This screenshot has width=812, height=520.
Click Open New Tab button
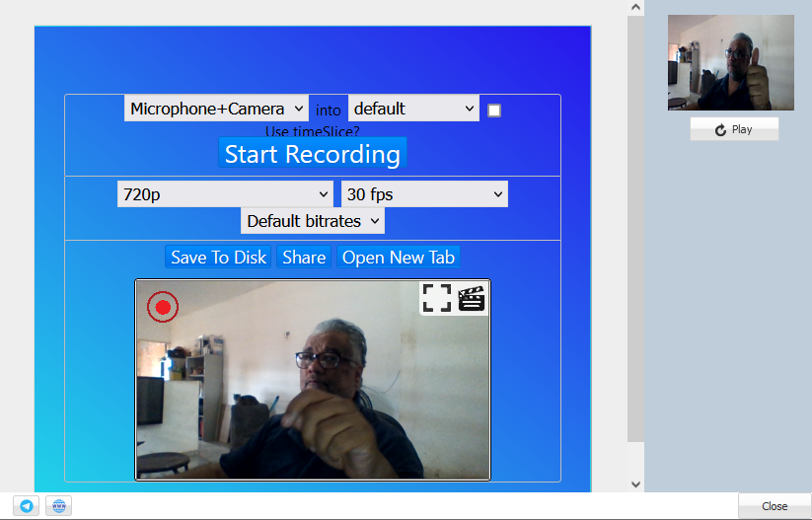(x=399, y=257)
